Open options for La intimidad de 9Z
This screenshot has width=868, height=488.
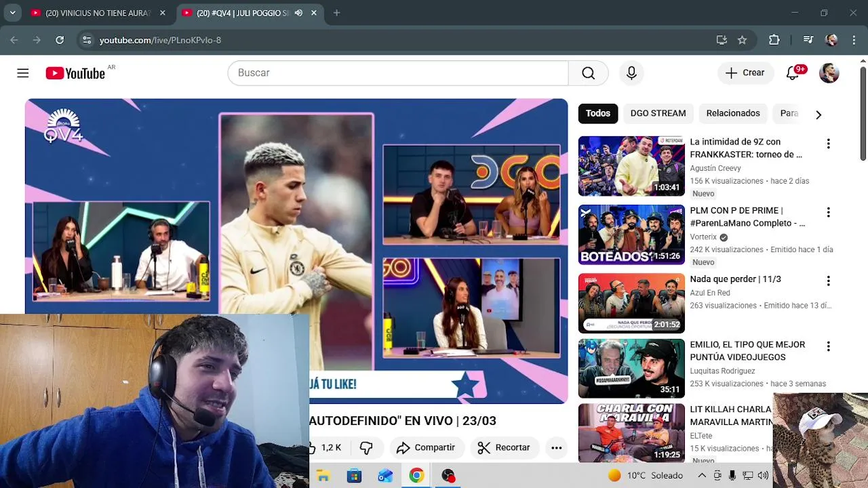pyautogui.click(x=828, y=144)
